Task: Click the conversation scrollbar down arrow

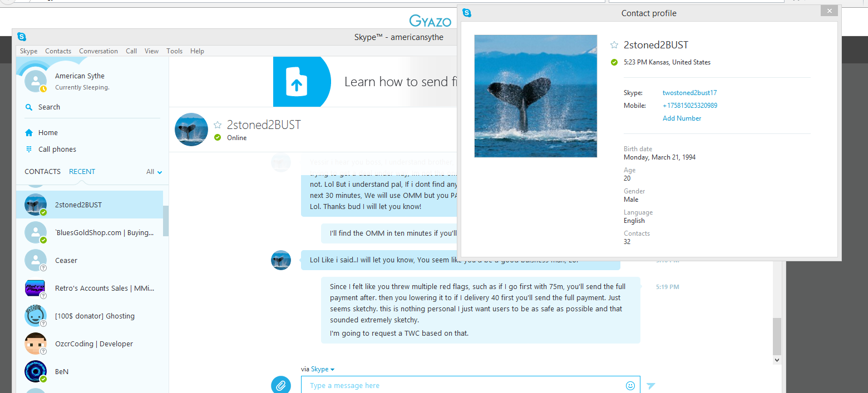Action: pyautogui.click(x=777, y=360)
